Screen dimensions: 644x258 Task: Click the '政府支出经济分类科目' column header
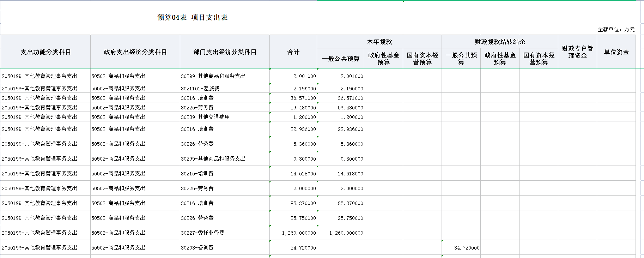[135, 52]
